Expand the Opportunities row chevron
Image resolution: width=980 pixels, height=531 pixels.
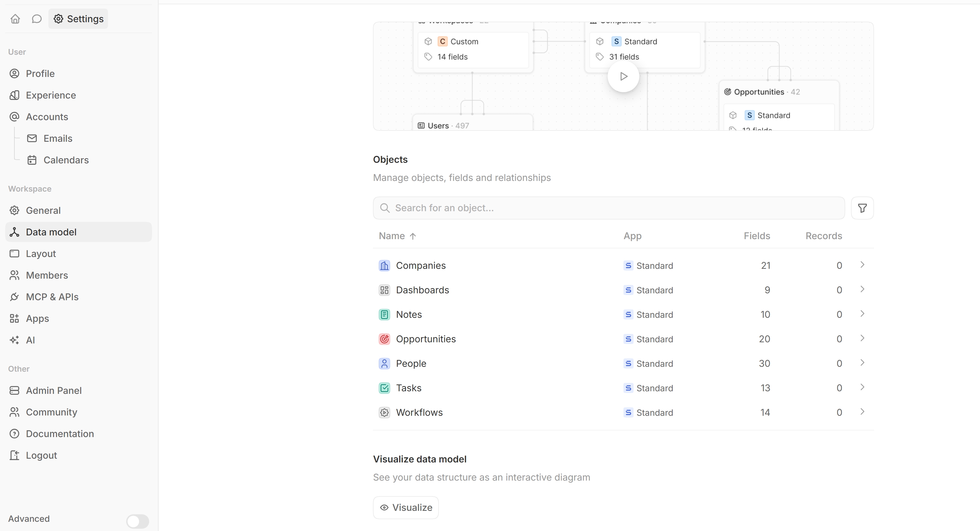coord(862,338)
